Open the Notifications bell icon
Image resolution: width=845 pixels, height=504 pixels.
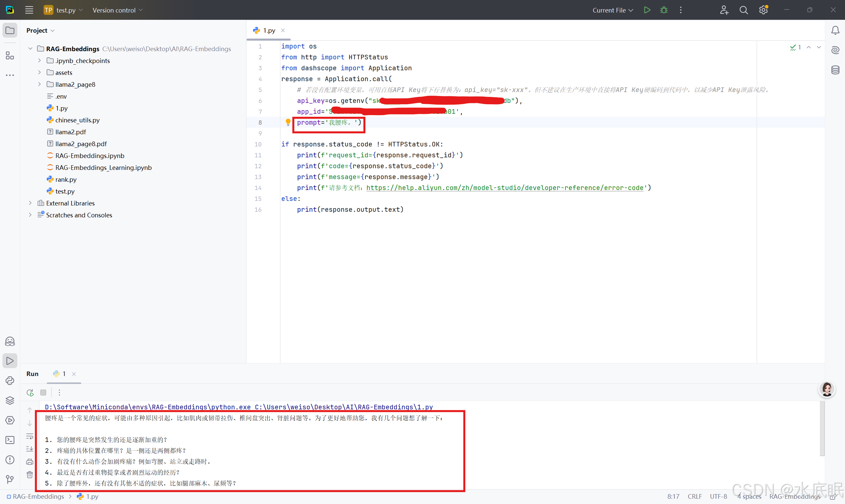click(835, 31)
